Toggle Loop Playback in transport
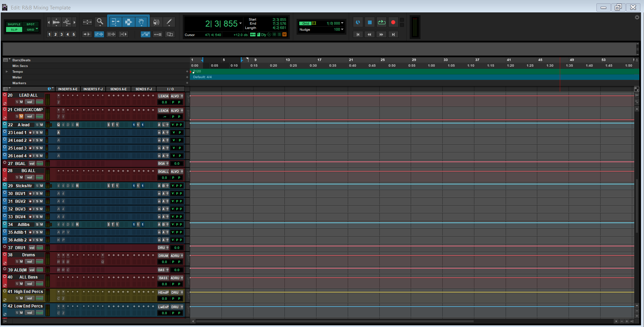The height and width of the screenshot is (327, 644). [381, 23]
